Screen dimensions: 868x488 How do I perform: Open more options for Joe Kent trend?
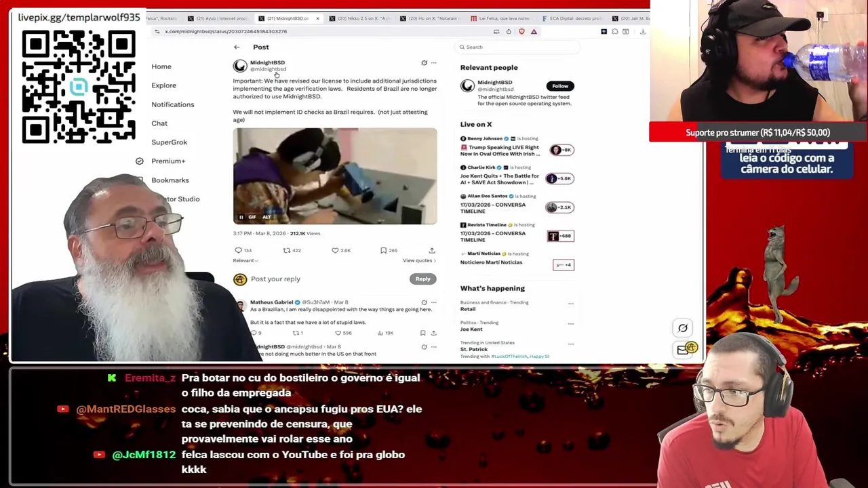[571, 324]
